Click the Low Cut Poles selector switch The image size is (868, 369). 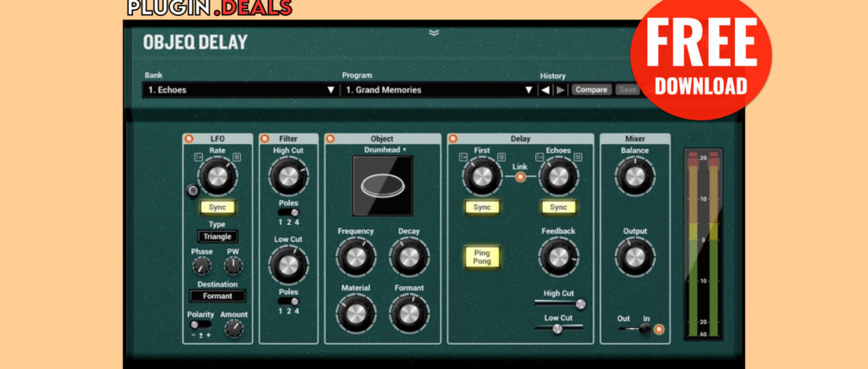click(x=288, y=302)
